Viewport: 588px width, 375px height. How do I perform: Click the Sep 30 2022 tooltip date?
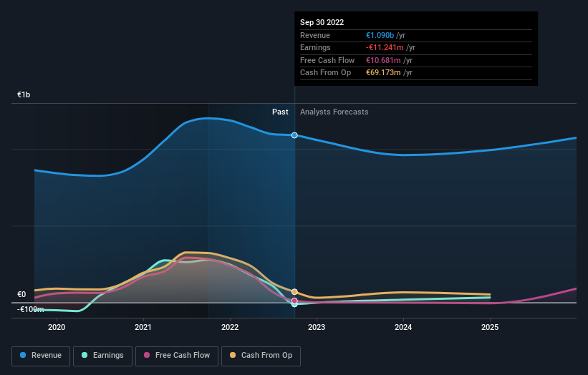click(322, 22)
